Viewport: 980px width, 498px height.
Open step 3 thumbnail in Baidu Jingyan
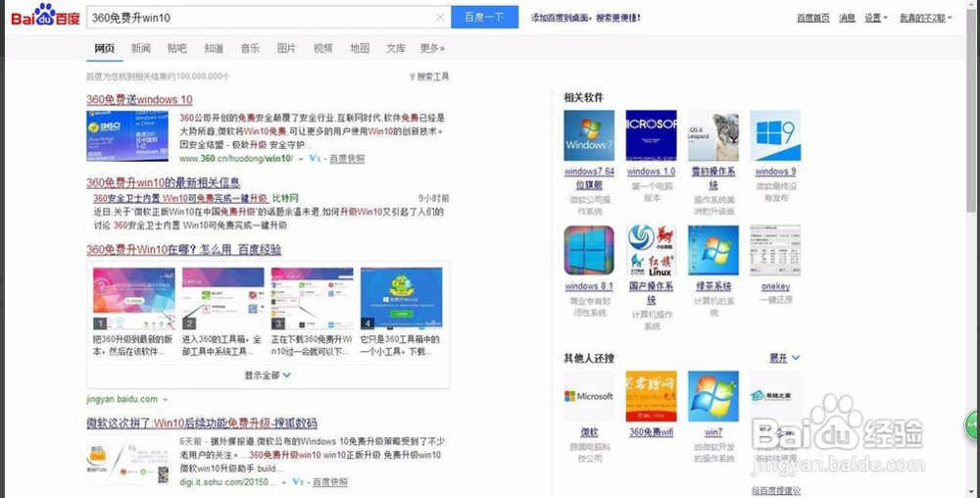coord(312,299)
